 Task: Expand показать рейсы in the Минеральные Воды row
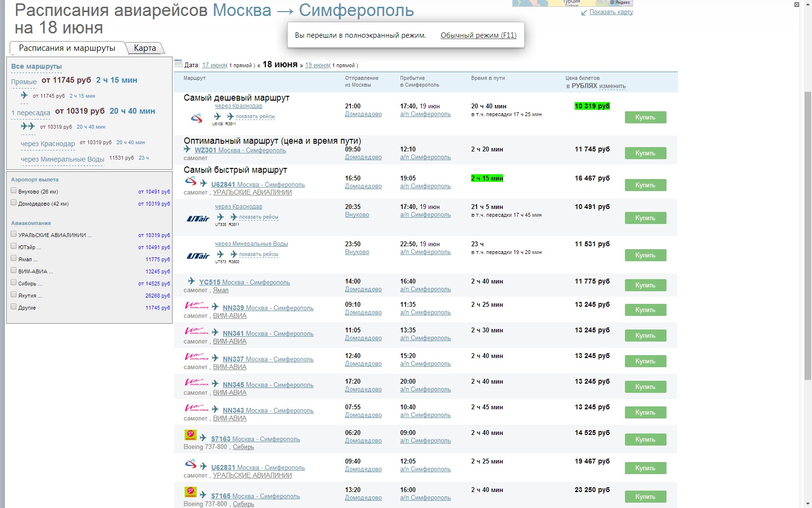[259, 254]
